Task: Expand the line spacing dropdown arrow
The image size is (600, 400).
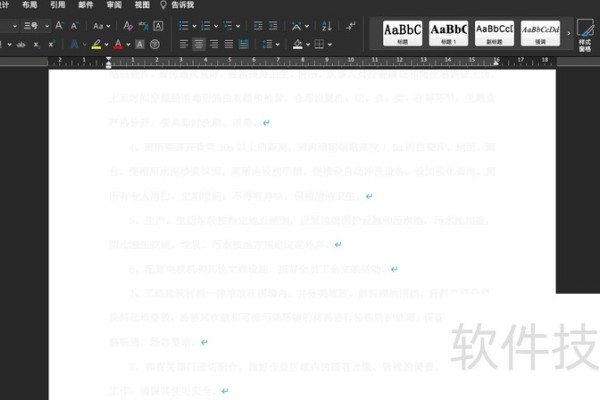Action: [277, 45]
